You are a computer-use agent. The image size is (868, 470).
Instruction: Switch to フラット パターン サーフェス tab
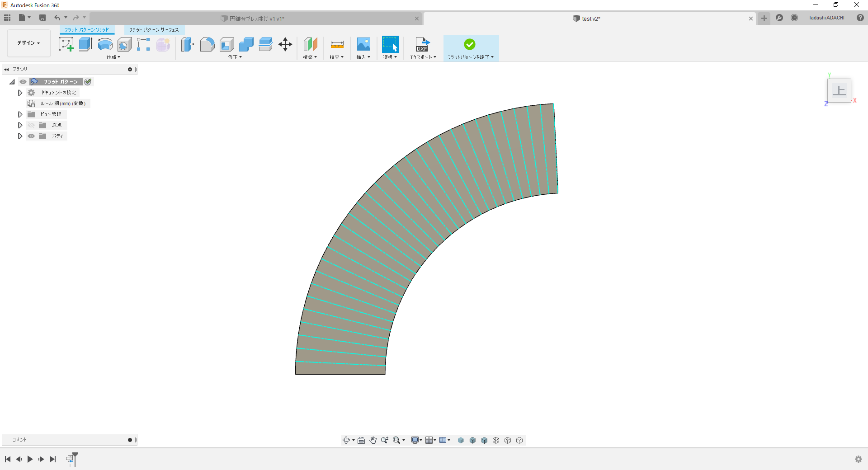pos(154,30)
